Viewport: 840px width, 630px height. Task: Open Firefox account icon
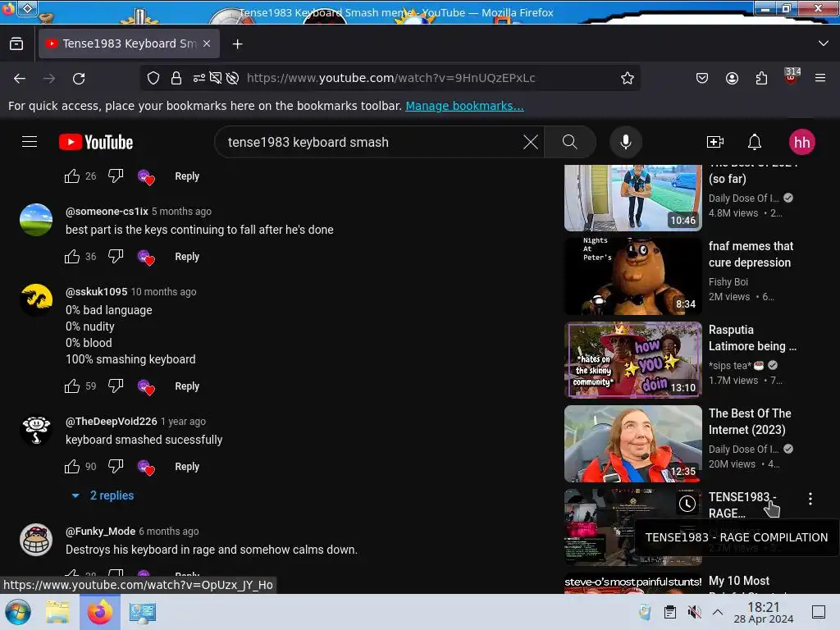(x=732, y=78)
